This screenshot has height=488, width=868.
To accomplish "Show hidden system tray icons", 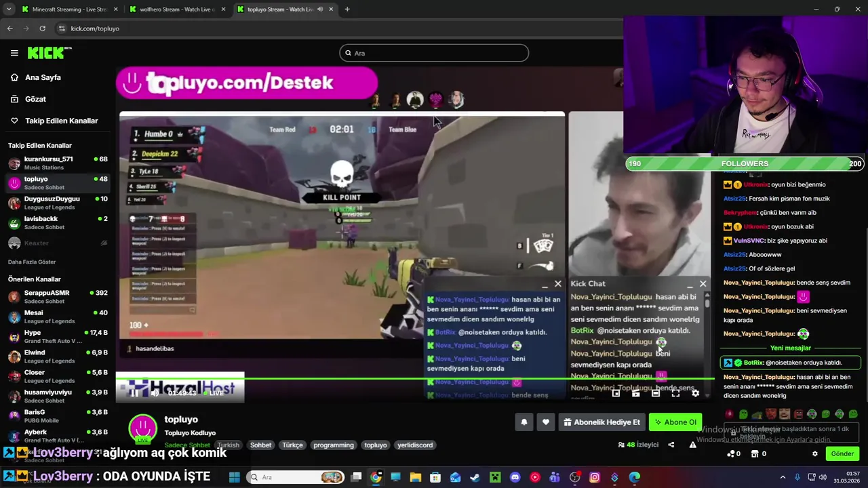I will [x=783, y=477].
